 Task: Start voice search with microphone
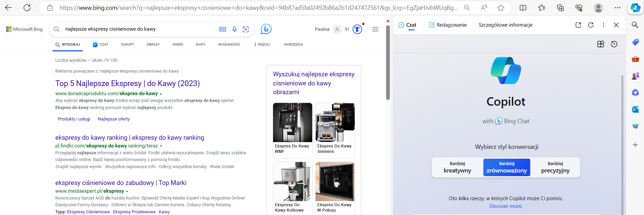coord(235,29)
